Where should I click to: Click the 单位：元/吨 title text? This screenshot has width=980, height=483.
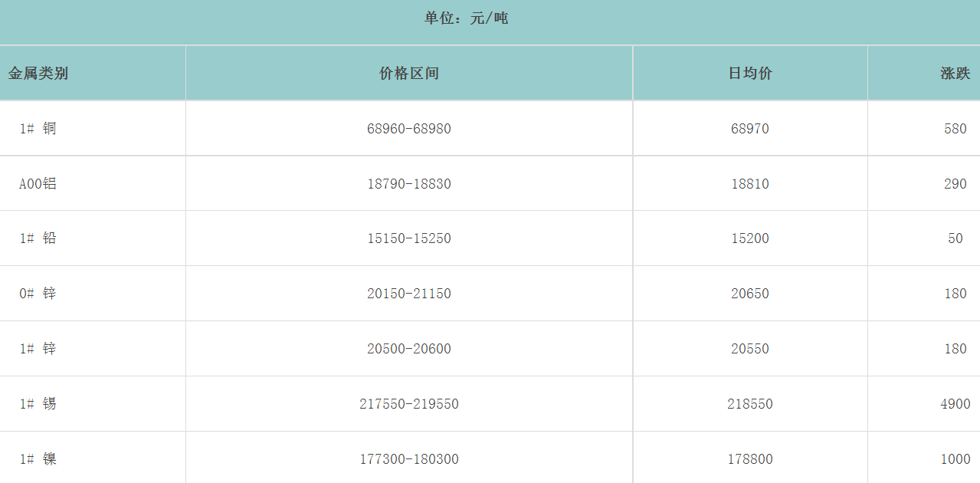(466, 18)
